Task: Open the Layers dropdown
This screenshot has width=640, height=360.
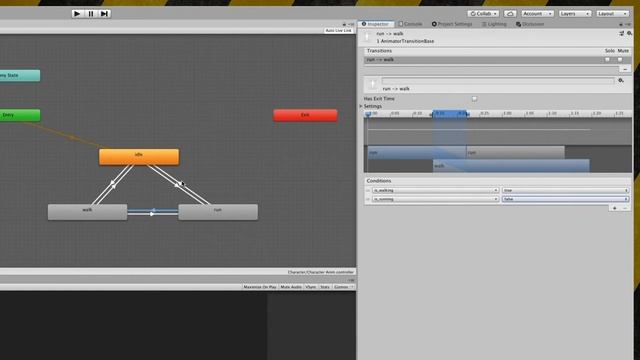Action: coord(574,13)
